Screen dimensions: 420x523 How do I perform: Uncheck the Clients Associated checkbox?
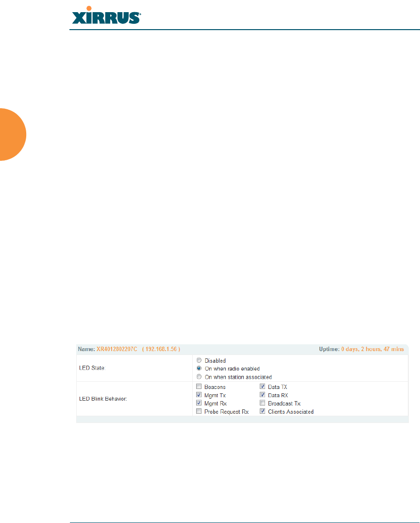pos(263,411)
